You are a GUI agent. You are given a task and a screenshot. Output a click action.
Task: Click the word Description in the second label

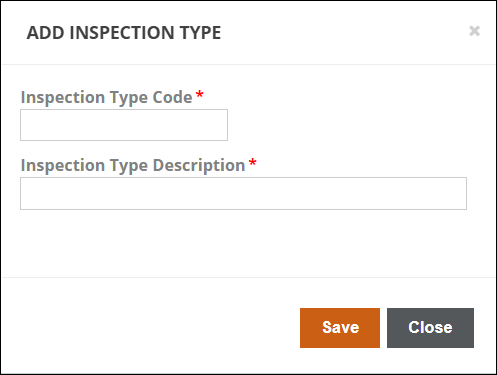click(199, 166)
